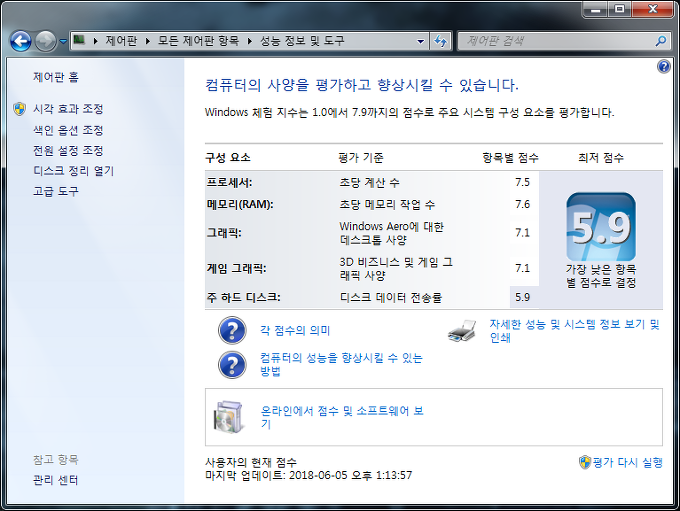Viewport: 680px width, 511px height.
Task: Click the 초당 메모리 작업 수 text
Action: pyautogui.click(x=387, y=204)
